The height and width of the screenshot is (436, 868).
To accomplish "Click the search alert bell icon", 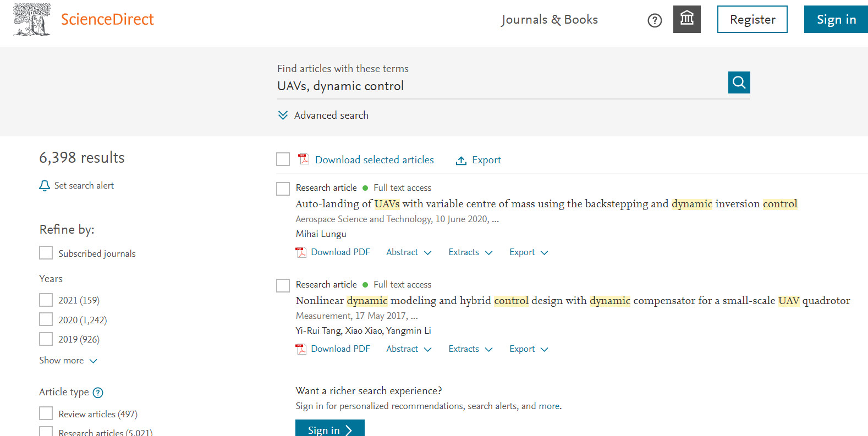I will click(45, 186).
